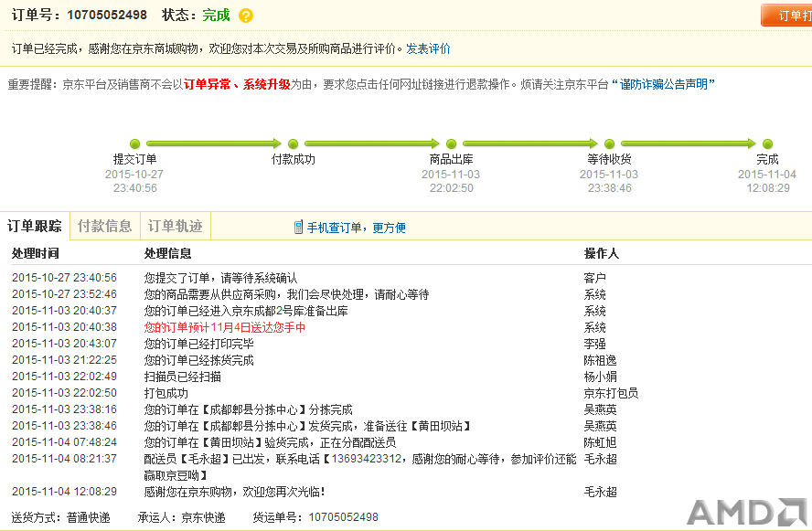Click the row text 您的商品需要从供应商采购
Screen dimensions: 812x531
pos(286,294)
